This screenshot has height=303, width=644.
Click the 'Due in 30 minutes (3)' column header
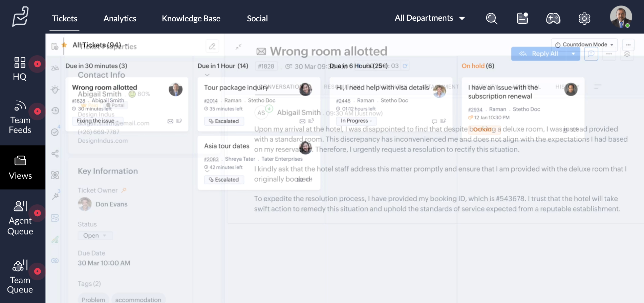tap(96, 66)
